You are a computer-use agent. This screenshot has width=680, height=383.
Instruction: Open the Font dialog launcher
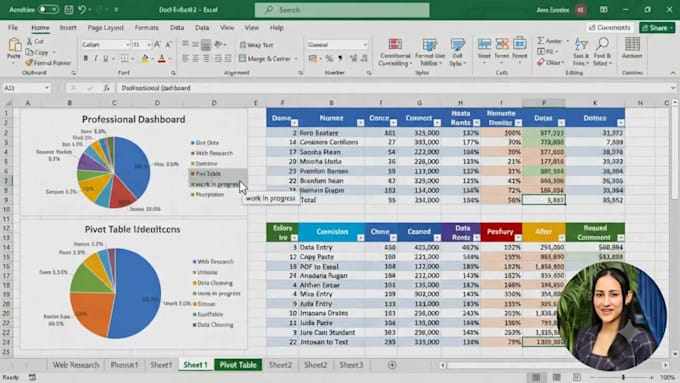point(173,73)
